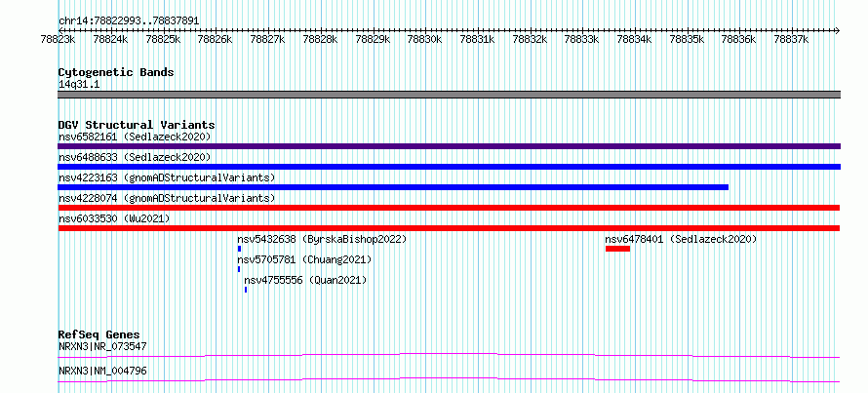Select the nsv6478401 short red bar
Viewport: 868px width, 393px height.
[617, 249]
